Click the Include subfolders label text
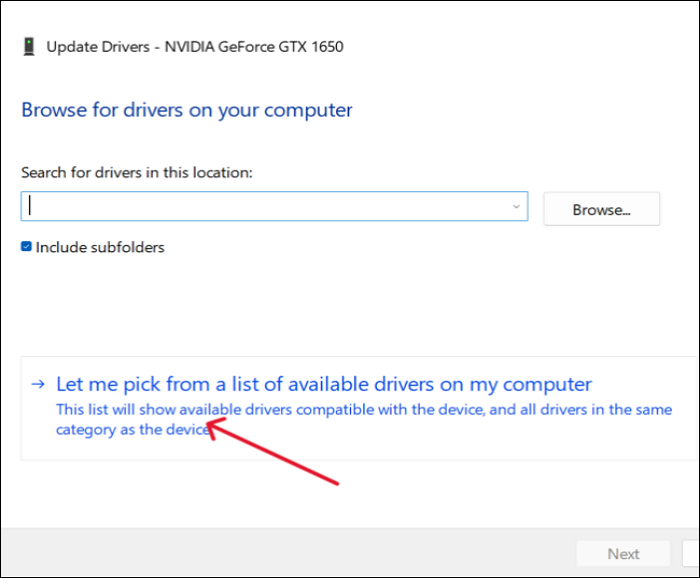Viewport: 700px width, 578px height. (x=100, y=247)
